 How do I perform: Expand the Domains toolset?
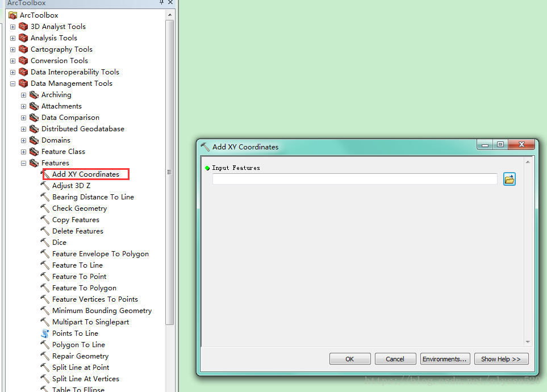24,141
